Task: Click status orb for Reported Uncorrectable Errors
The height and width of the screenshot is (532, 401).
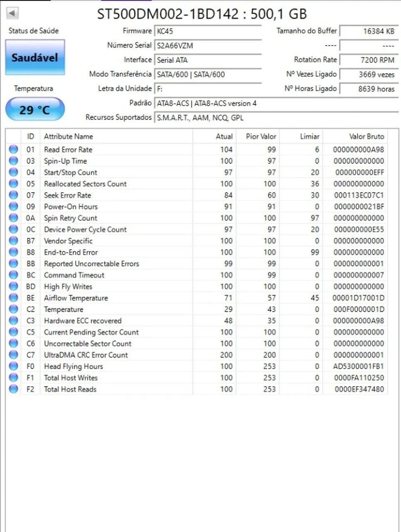Action: [14, 264]
